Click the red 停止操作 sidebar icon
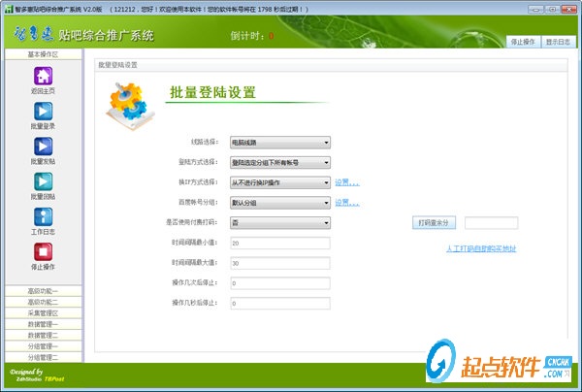 coord(43,252)
